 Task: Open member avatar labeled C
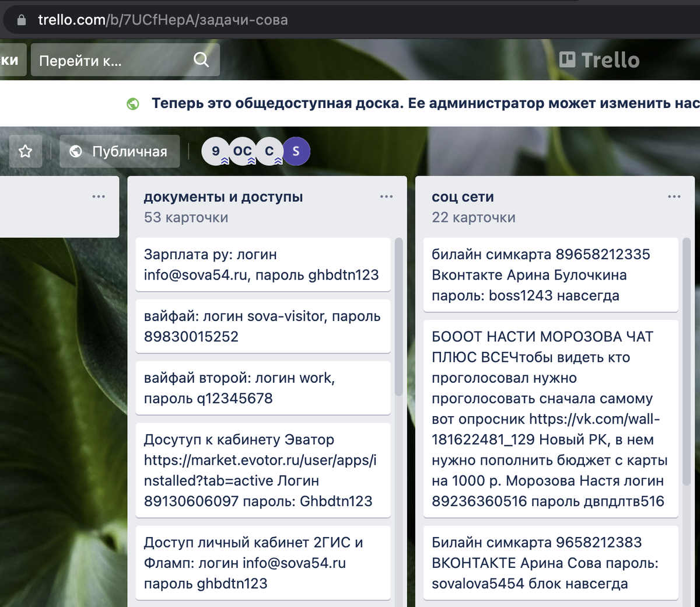click(269, 151)
